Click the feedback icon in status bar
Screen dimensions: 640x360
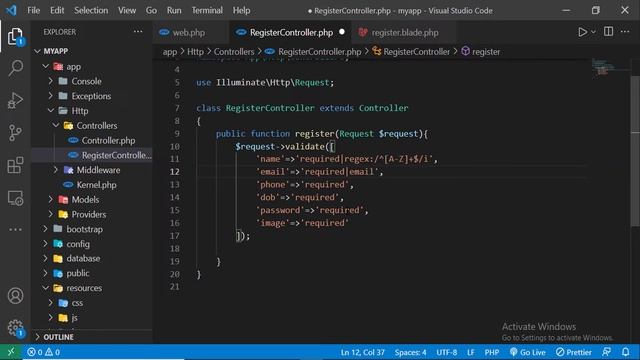(x=607, y=352)
